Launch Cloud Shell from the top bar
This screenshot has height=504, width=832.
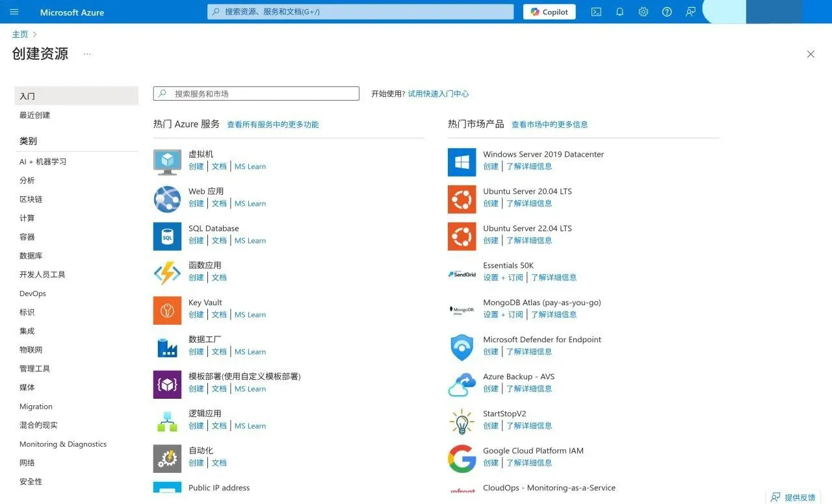(596, 12)
